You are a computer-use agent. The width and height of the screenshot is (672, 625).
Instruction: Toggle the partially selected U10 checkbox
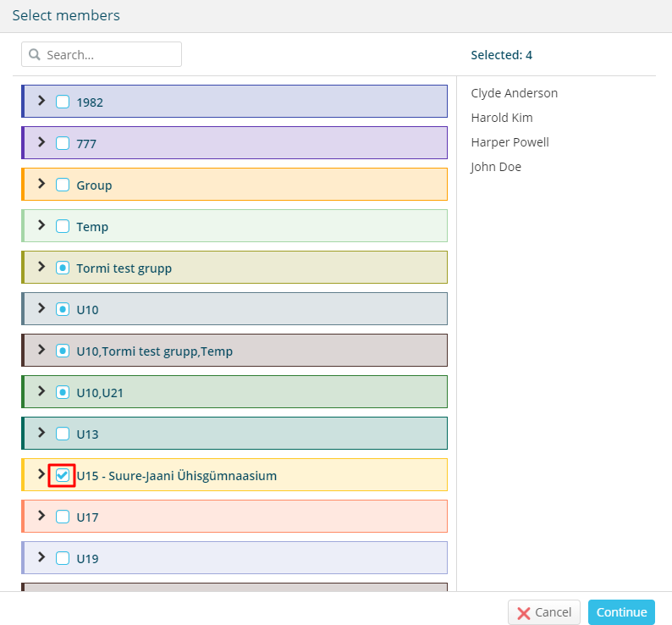[63, 309]
